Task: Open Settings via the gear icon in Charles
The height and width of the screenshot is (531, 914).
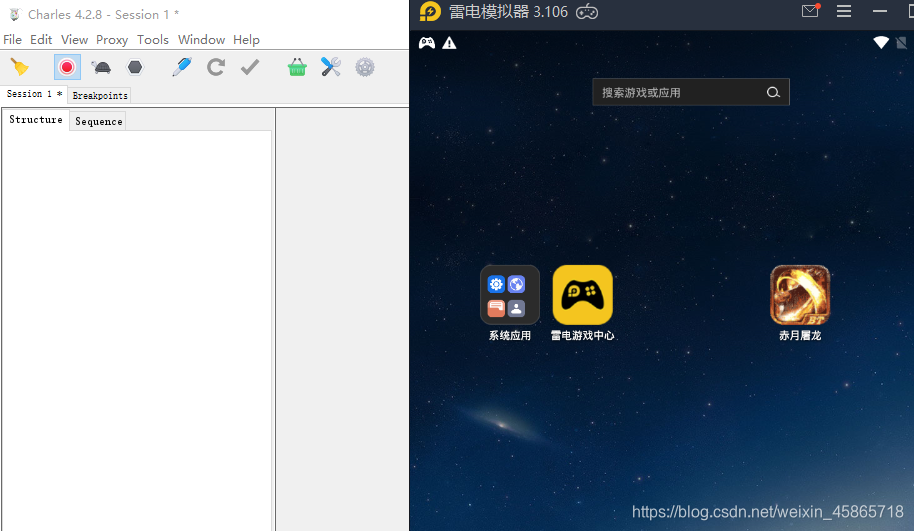Action: click(x=365, y=67)
